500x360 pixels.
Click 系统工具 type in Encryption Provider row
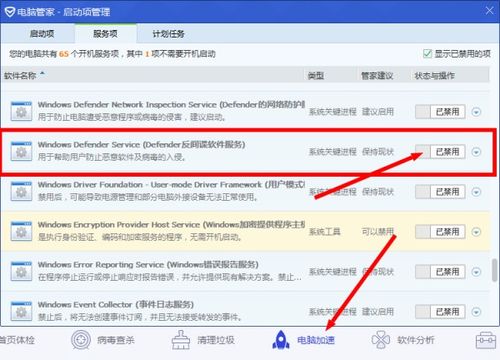tap(324, 231)
